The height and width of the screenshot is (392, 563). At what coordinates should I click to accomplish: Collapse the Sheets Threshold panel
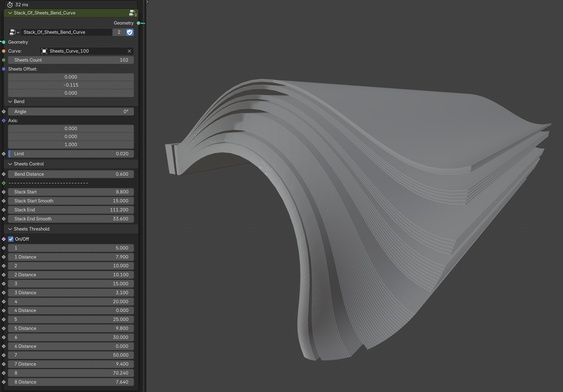10,229
